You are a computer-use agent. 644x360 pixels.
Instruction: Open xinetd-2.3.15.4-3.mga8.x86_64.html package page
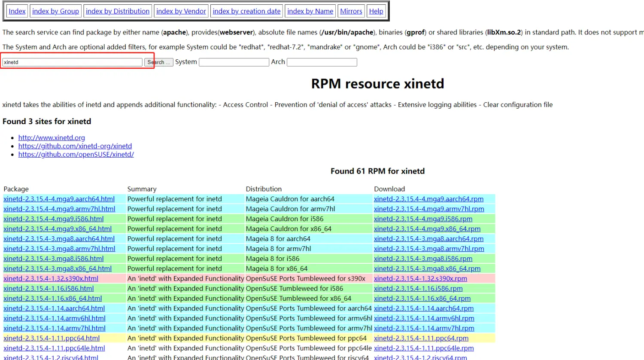click(58, 268)
